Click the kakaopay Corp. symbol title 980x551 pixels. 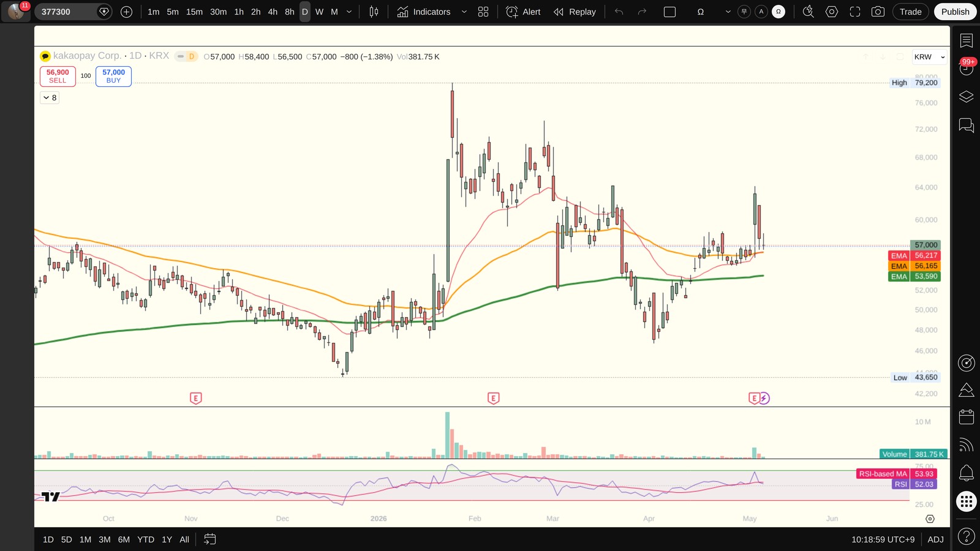(87, 56)
